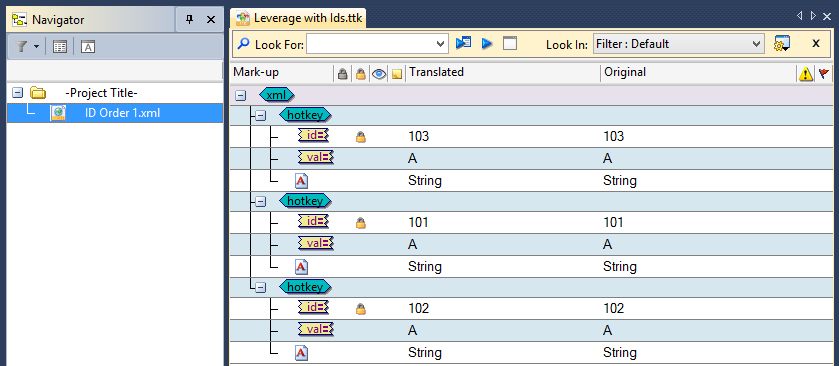Toggle the lock on id 103 row
The image size is (839, 366).
361,138
